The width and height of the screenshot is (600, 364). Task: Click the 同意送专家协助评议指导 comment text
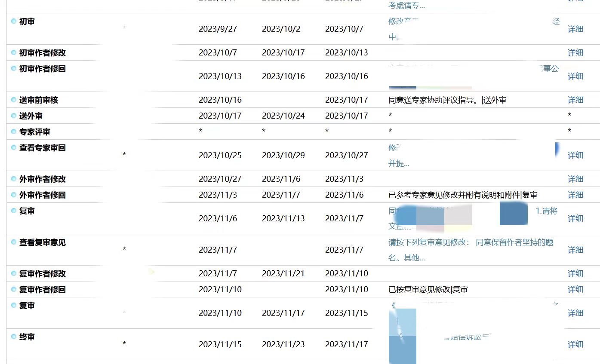(447, 100)
